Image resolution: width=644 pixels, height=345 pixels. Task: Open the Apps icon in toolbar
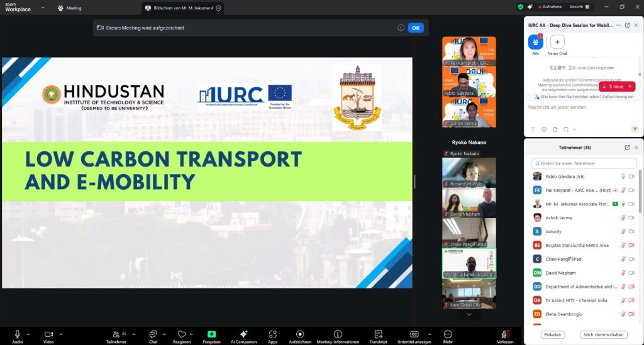(272, 334)
